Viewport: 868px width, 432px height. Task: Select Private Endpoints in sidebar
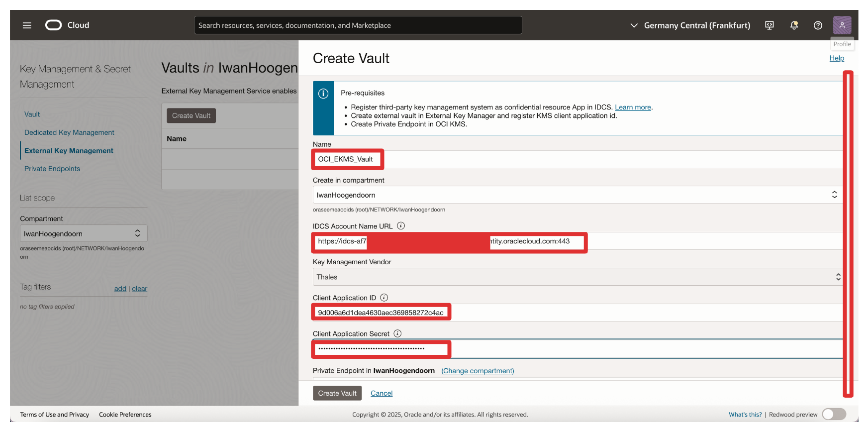point(52,169)
